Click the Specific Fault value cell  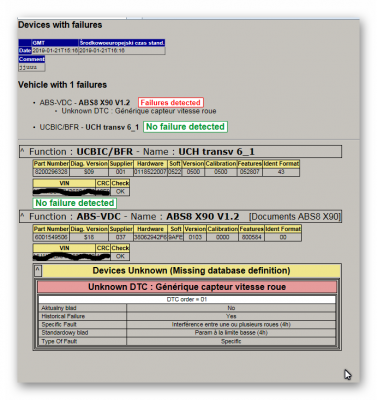[231, 324]
